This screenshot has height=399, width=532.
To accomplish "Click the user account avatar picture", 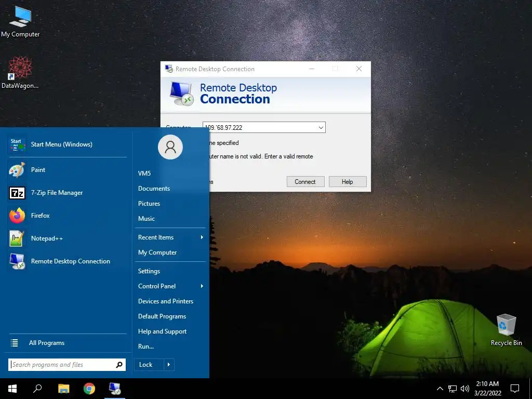I will (170, 147).
